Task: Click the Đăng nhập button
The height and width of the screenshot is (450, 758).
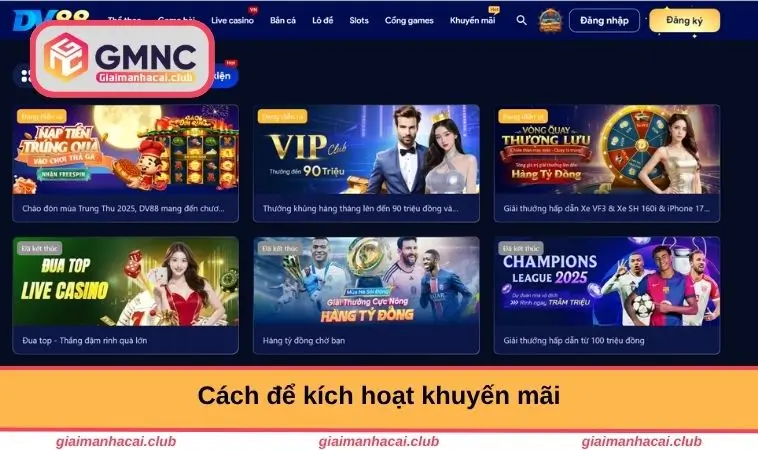Action: pyautogui.click(x=604, y=21)
